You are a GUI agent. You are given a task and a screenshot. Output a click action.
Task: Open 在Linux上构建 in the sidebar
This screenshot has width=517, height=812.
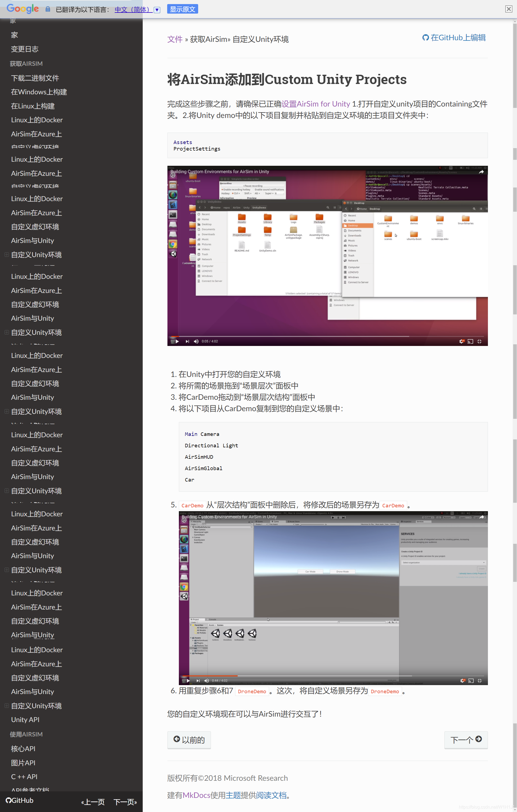[x=33, y=106]
